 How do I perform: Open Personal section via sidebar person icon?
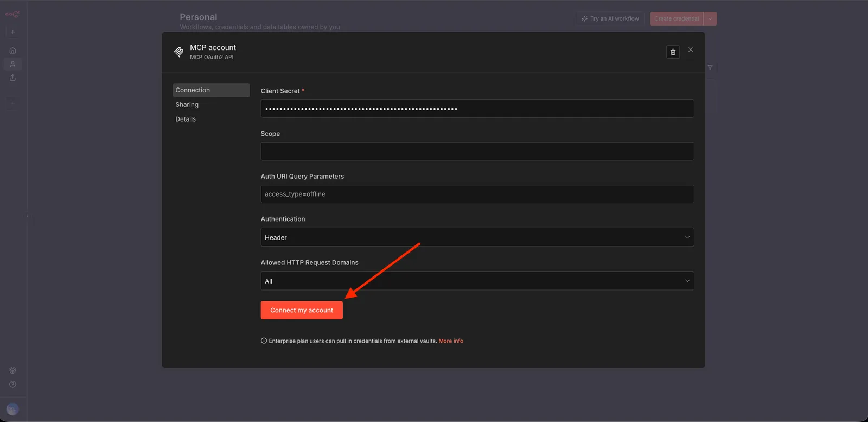pyautogui.click(x=12, y=64)
